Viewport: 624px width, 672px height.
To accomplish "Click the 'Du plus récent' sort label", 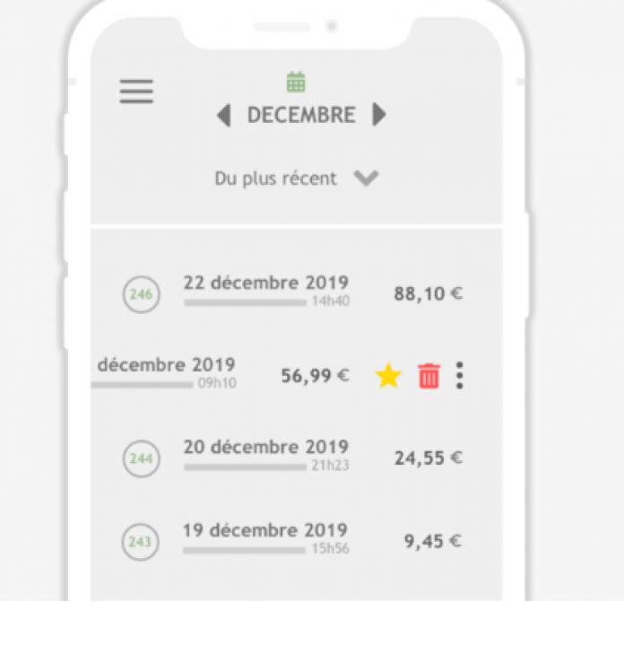I will point(275,179).
